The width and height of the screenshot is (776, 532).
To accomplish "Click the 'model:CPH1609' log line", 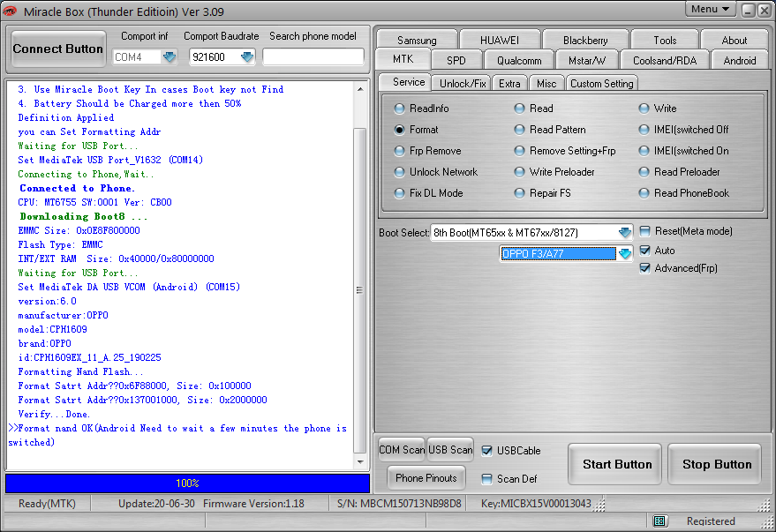I will pos(52,329).
